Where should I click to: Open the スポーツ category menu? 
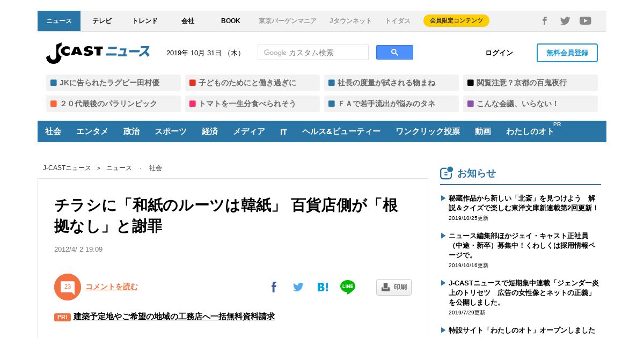pos(171,131)
